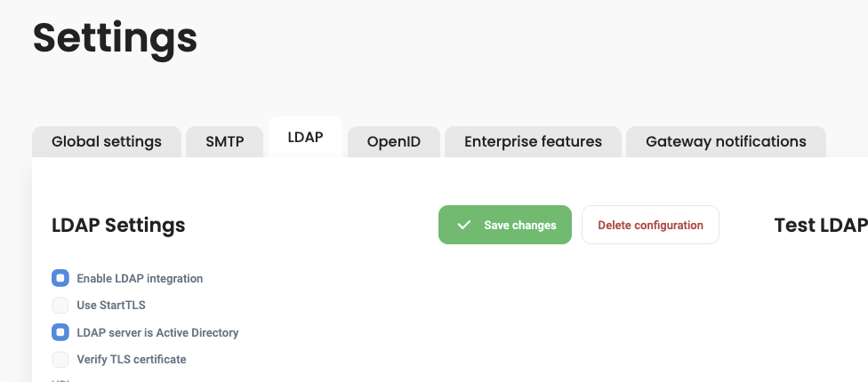The image size is (868, 382).
Task: Click 'LDAP server is Active Directory' label
Action: click(x=157, y=333)
